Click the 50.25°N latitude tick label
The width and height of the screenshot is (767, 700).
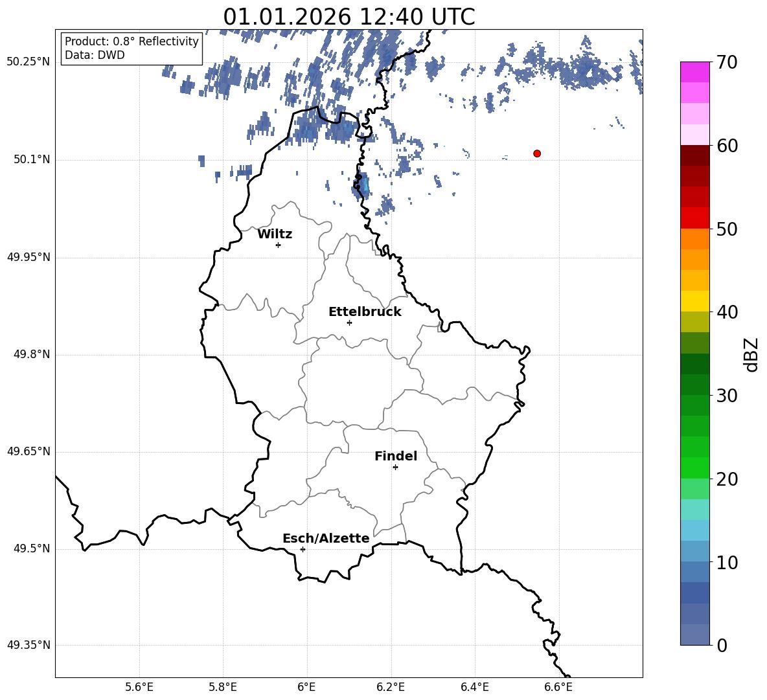pyautogui.click(x=29, y=62)
